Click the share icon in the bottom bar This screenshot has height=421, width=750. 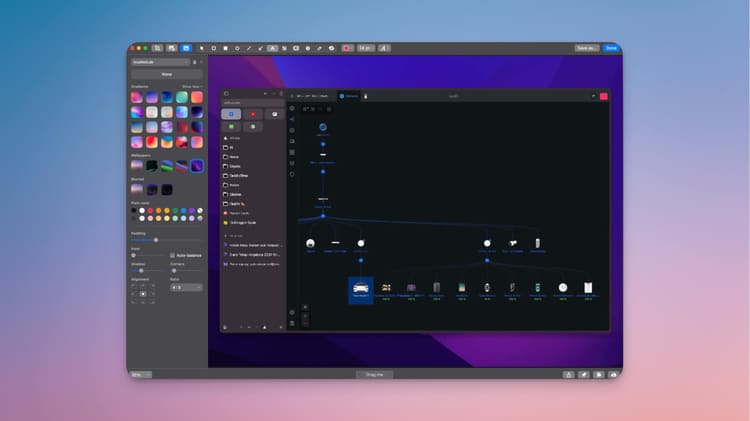click(568, 375)
